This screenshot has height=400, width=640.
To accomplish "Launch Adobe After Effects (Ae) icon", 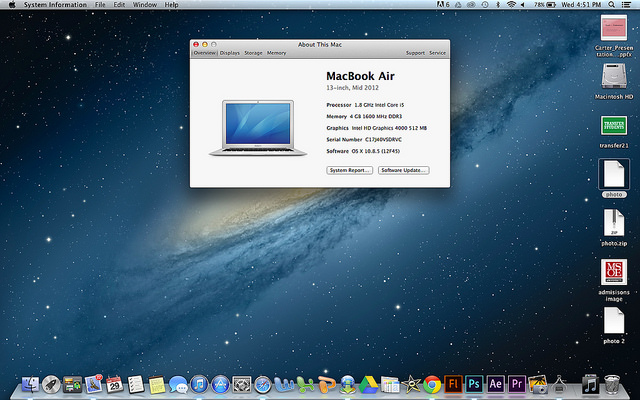I will tap(496, 384).
